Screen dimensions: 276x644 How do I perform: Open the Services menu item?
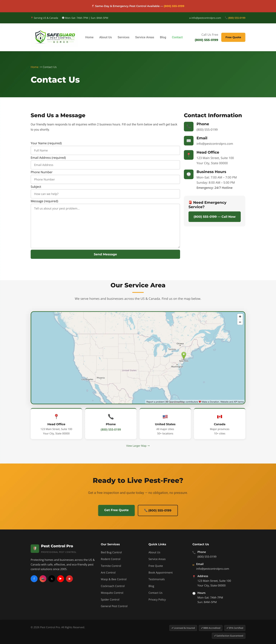coord(124,37)
